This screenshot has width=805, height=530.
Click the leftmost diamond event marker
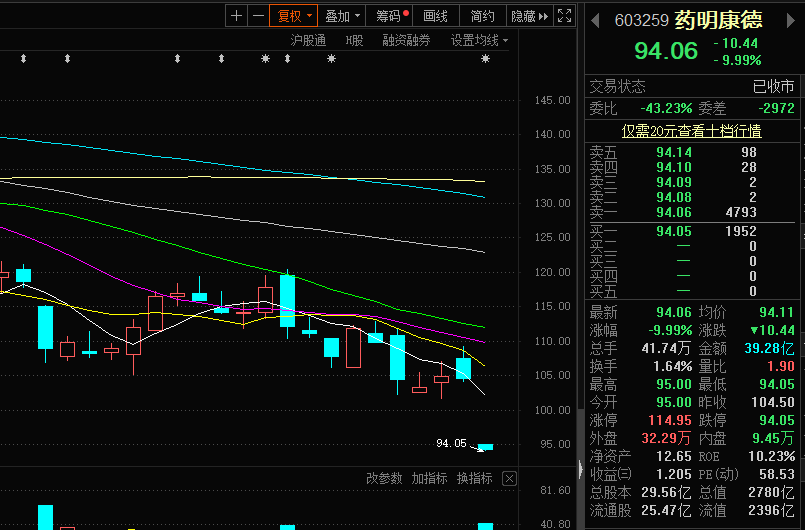[23, 59]
